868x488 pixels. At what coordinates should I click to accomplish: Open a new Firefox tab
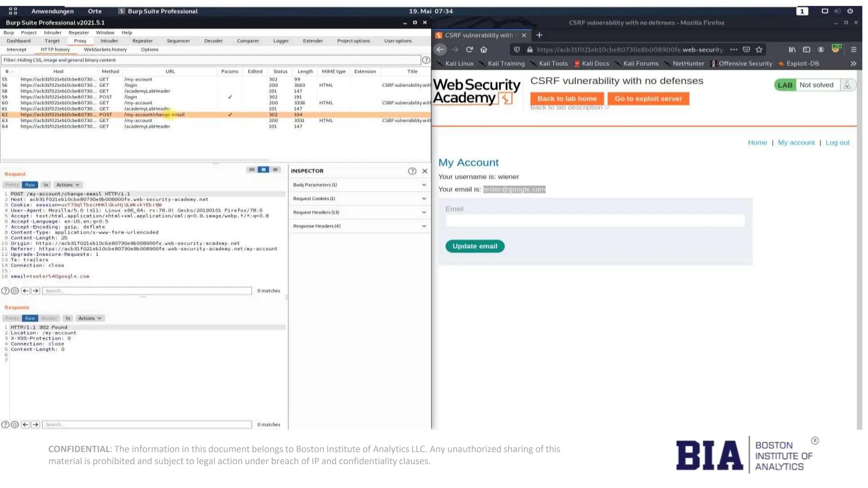coord(539,35)
